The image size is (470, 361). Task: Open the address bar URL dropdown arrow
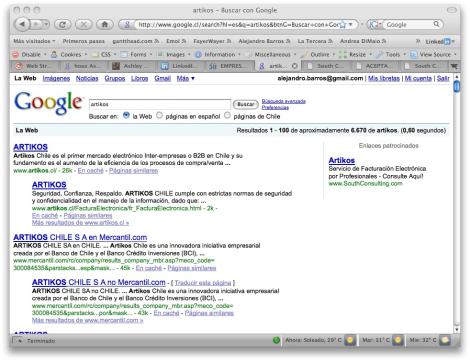(351, 25)
